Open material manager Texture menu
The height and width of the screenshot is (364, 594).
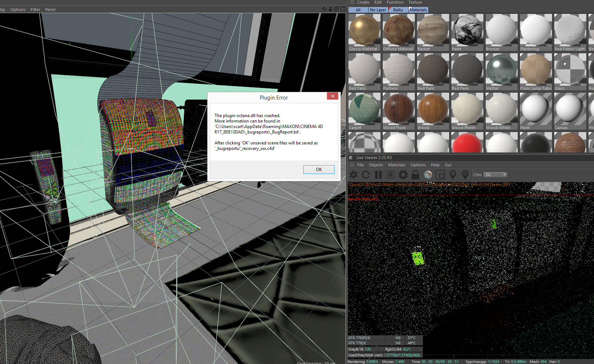coord(415,2)
